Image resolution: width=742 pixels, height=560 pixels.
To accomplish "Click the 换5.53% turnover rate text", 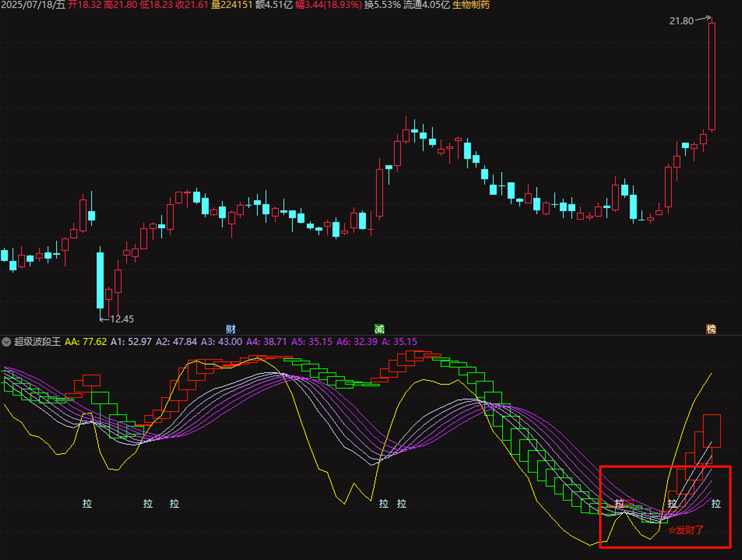I will 382,5.
